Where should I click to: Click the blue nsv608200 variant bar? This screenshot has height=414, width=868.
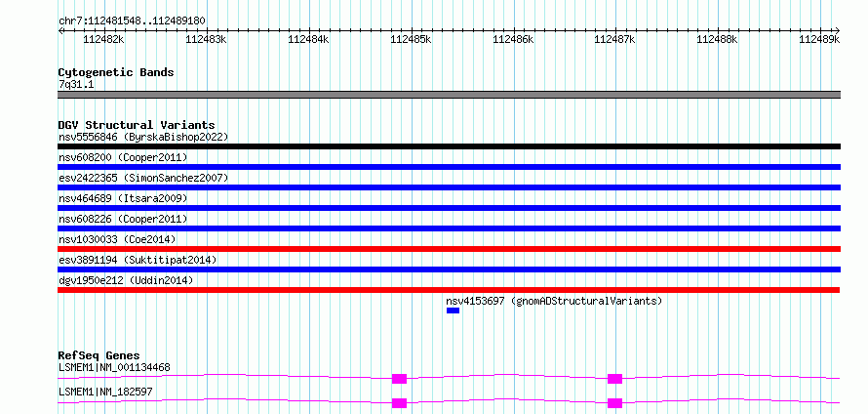(449, 167)
